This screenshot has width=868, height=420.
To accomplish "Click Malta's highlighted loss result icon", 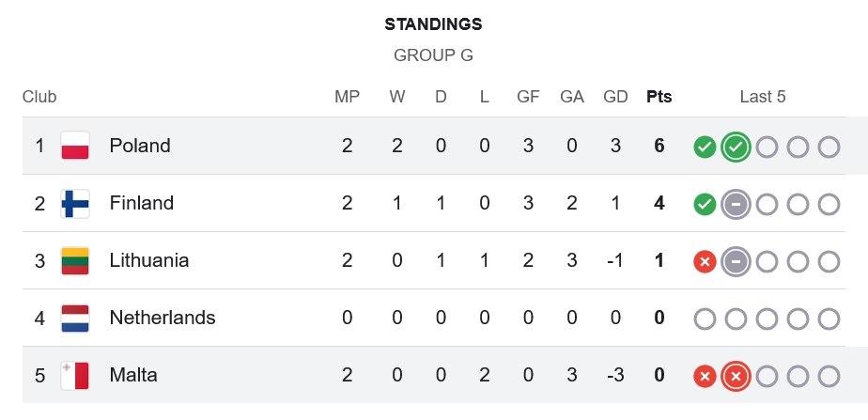I will coord(736,376).
